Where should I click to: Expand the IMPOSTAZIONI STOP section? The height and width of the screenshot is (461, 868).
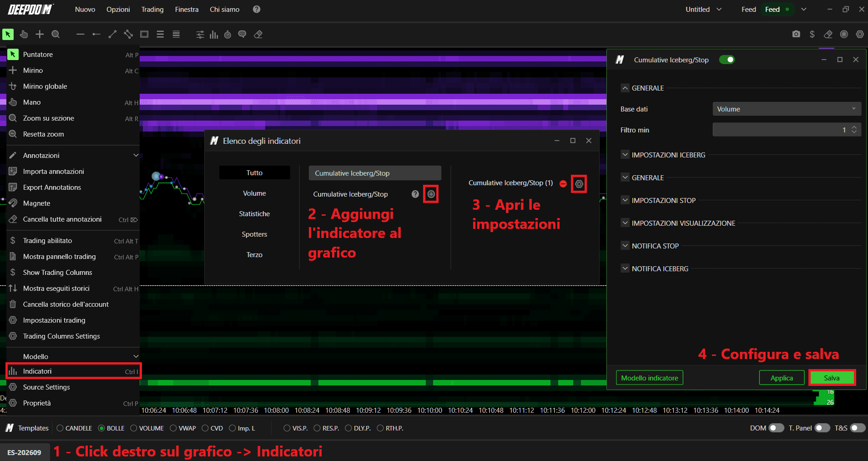coord(625,200)
